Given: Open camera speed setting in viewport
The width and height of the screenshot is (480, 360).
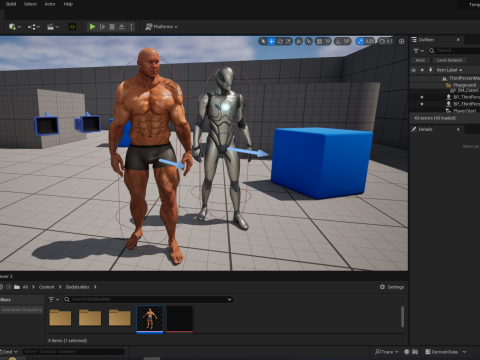Looking at the screenshot, I should tap(386, 41).
